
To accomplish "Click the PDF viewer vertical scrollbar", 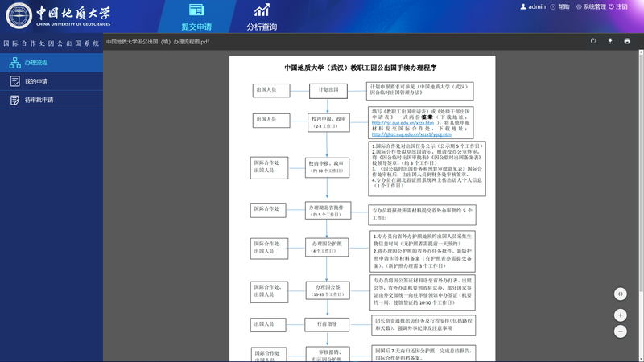I will [641, 161].
